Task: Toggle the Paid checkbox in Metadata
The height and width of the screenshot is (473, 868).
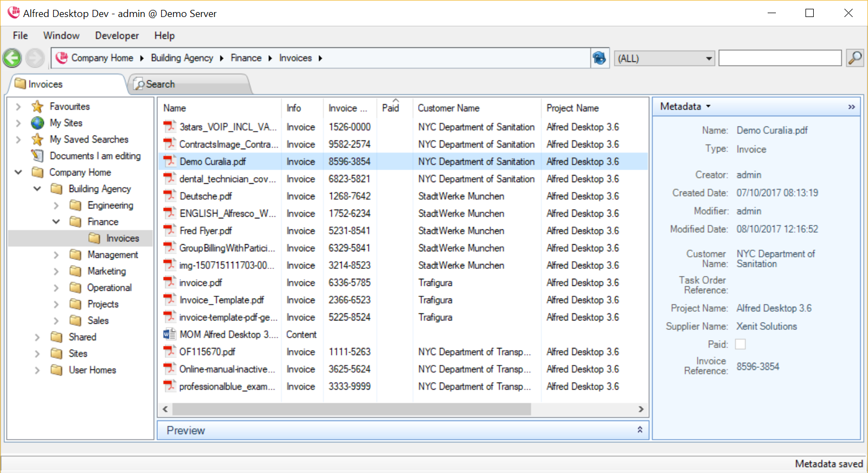Action: coord(740,344)
